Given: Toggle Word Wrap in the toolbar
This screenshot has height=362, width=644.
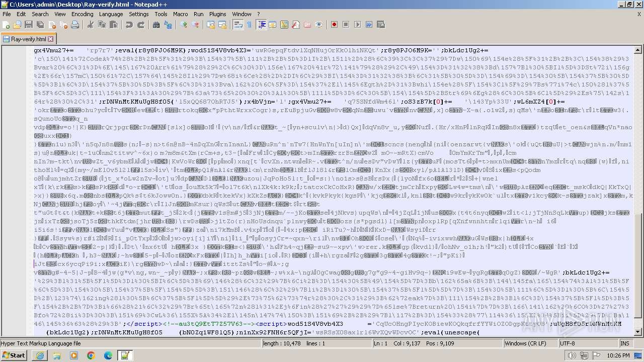Looking at the screenshot, I should tap(238, 25).
